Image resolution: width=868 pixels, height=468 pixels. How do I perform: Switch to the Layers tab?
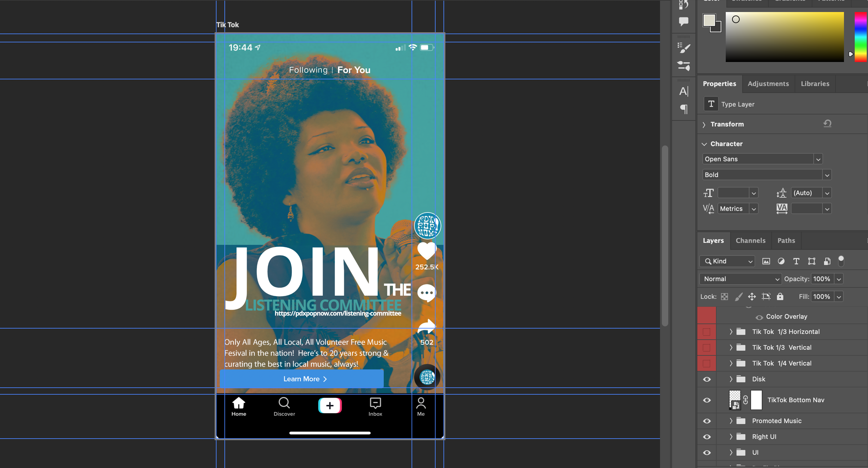(x=713, y=241)
